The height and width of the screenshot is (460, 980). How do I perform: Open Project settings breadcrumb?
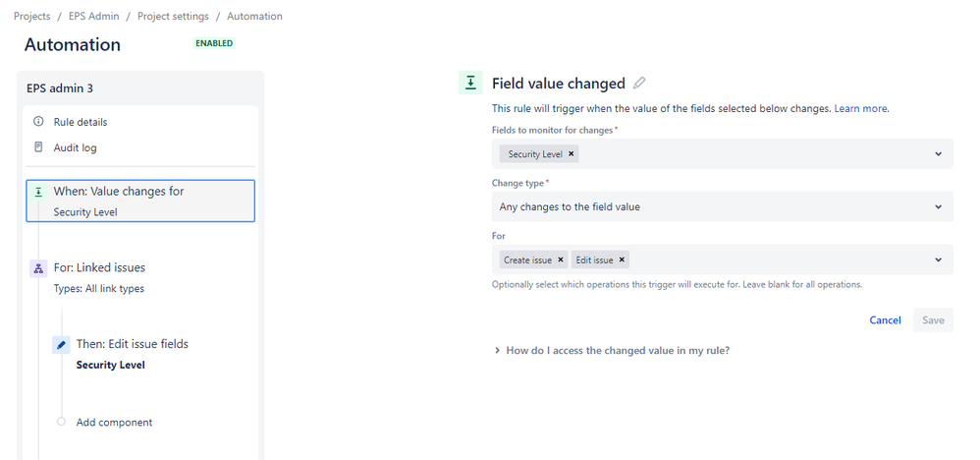(173, 17)
